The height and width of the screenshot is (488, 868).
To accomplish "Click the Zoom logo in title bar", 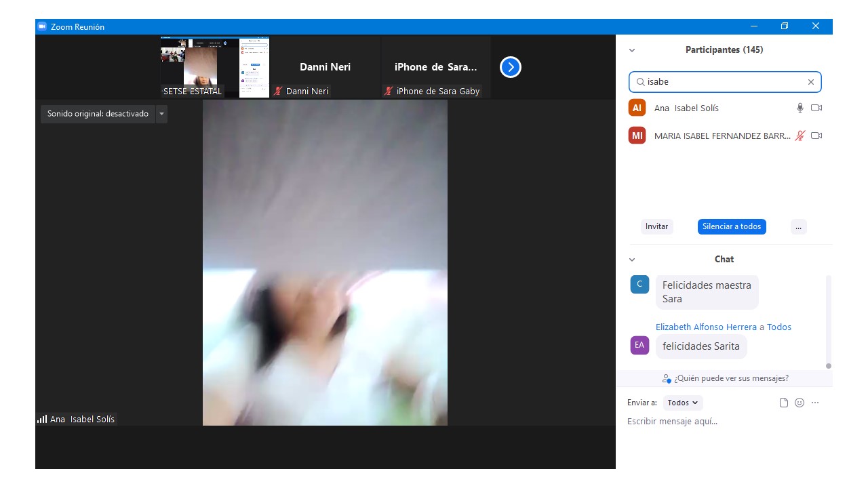I will (x=42, y=26).
